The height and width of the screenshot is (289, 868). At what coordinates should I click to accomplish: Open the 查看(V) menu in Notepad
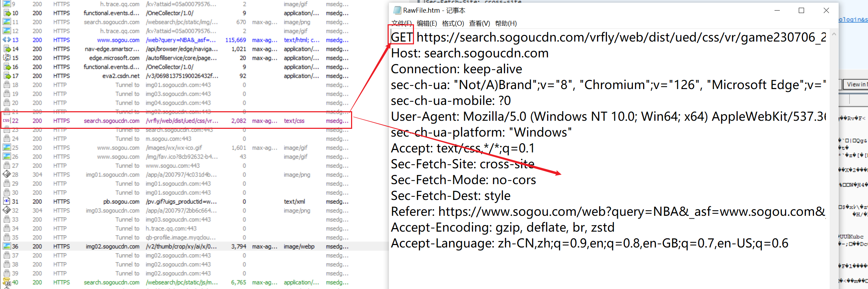tap(479, 23)
